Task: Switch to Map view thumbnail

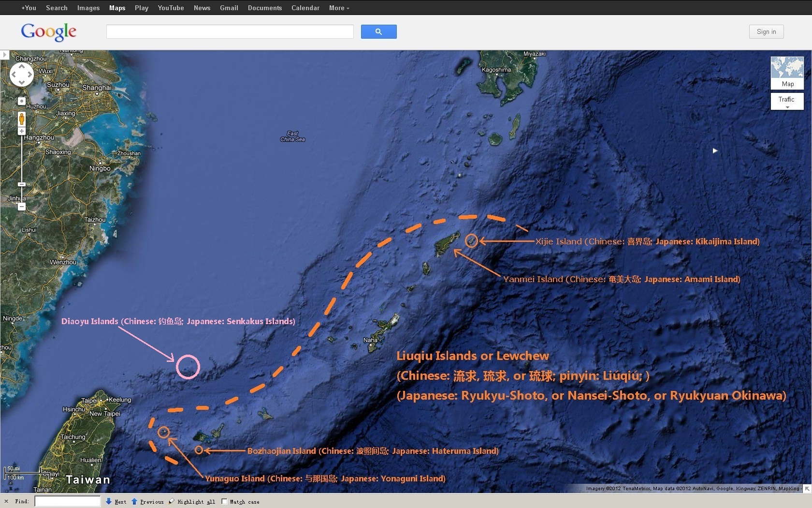Action: pos(787,73)
